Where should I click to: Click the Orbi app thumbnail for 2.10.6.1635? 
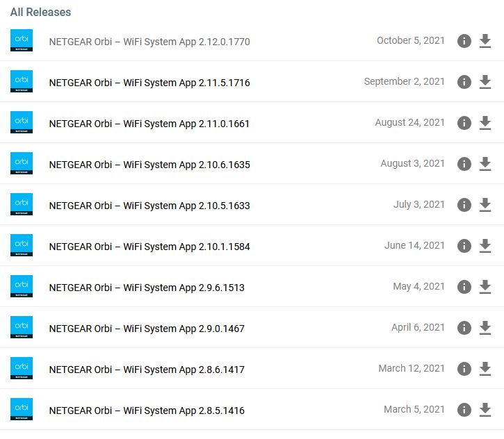click(x=22, y=163)
